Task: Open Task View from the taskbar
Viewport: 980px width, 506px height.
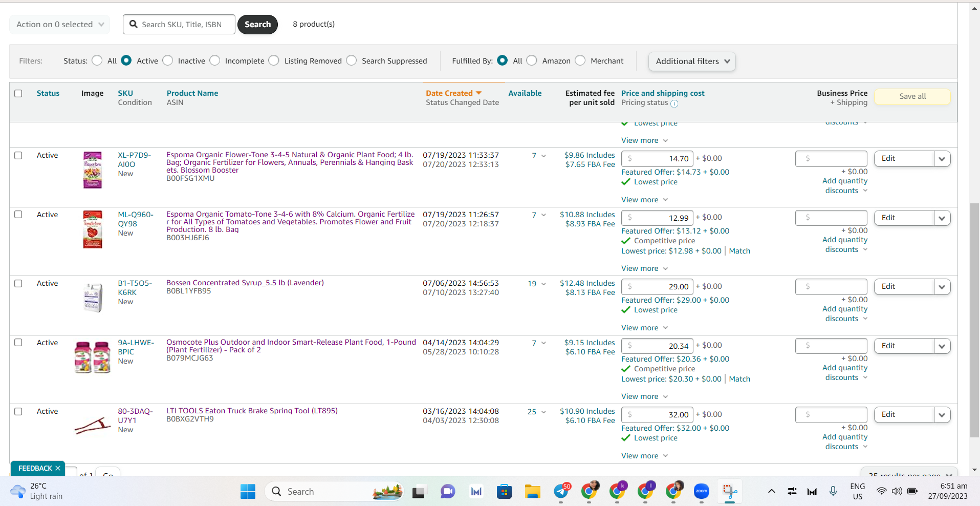Action: tap(420, 492)
